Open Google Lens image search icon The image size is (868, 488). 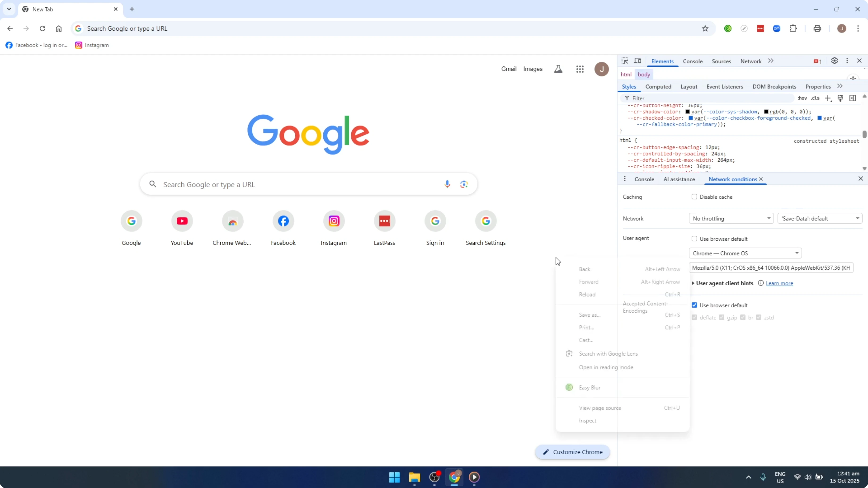464,184
